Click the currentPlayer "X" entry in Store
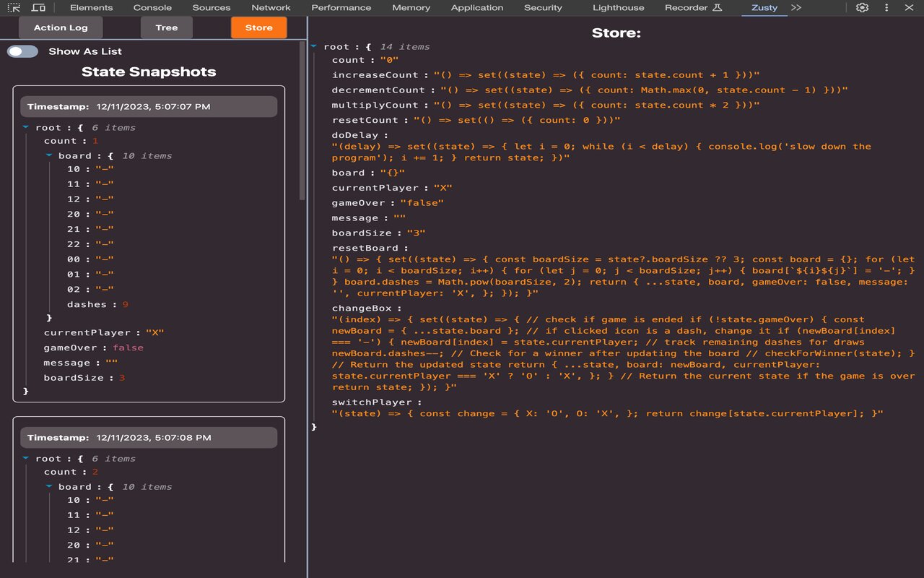 point(392,188)
